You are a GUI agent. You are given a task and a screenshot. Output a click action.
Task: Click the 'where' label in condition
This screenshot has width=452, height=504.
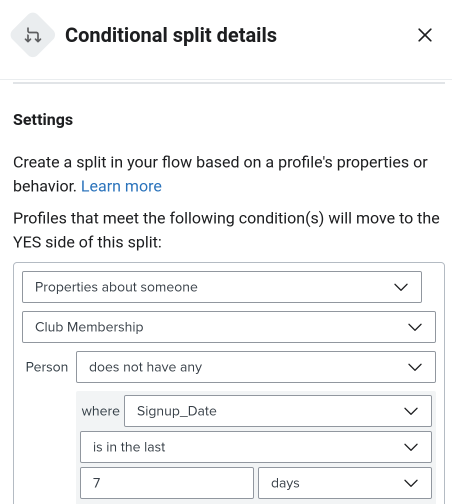100,411
